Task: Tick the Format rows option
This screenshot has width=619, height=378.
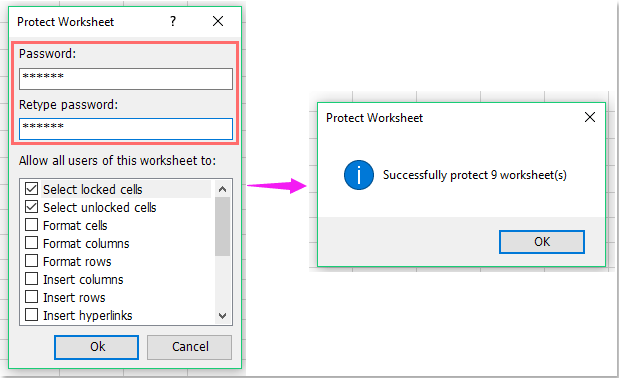Action: tap(32, 261)
